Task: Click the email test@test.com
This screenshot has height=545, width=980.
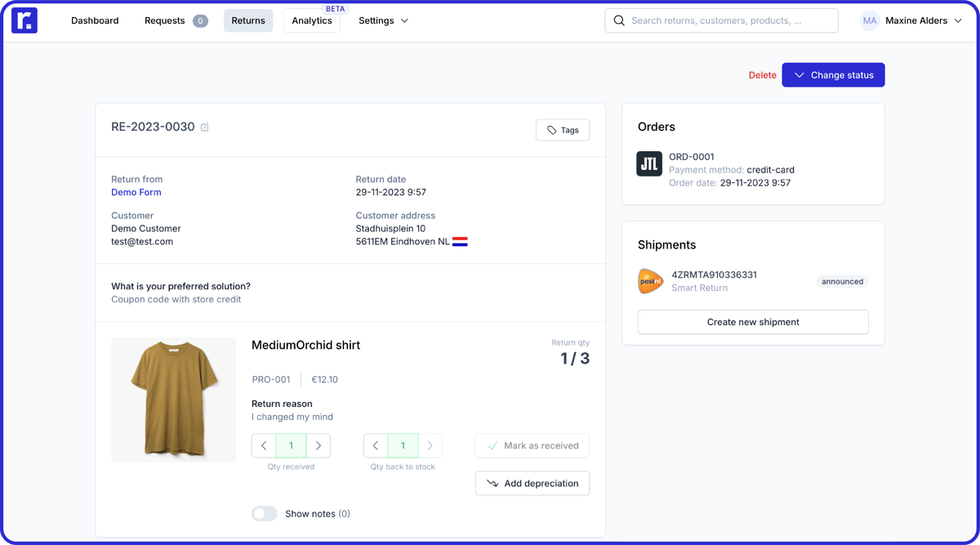Action: click(x=142, y=242)
